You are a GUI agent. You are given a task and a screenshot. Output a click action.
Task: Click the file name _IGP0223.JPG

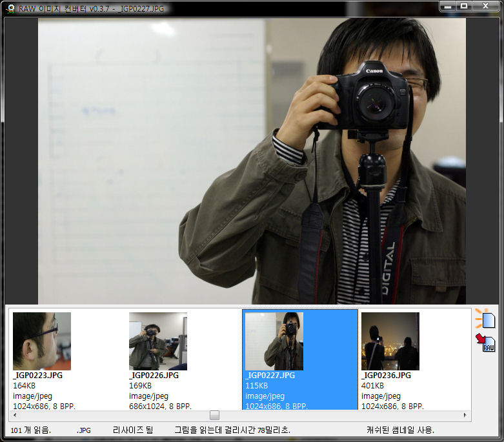pos(37,375)
